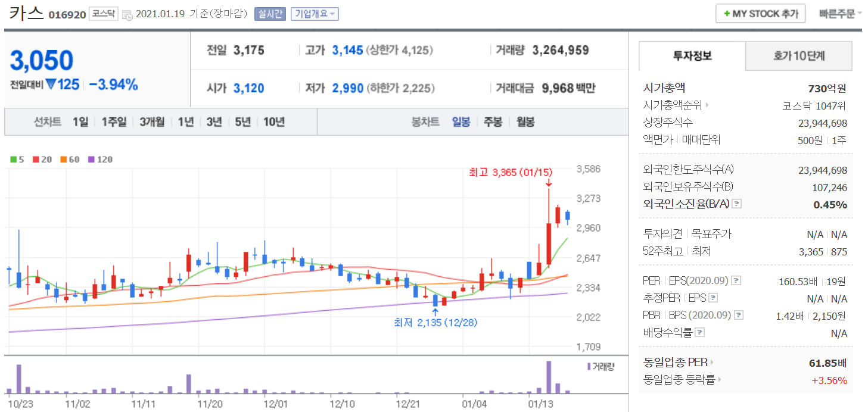Click the blue down-triangle price change icon
The height and width of the screenshot is (412, 868).
pyautogui.click(x=51, y=85)
